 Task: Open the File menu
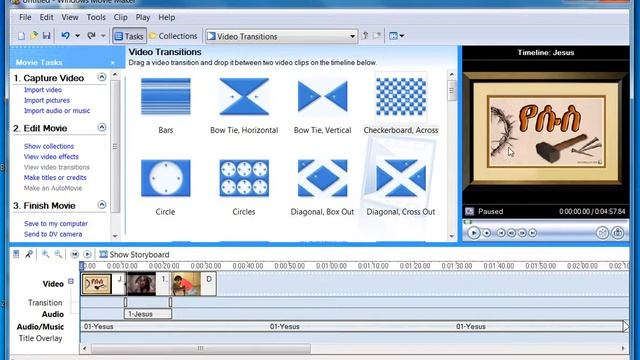pyautogui.click(x=25, y=17)
